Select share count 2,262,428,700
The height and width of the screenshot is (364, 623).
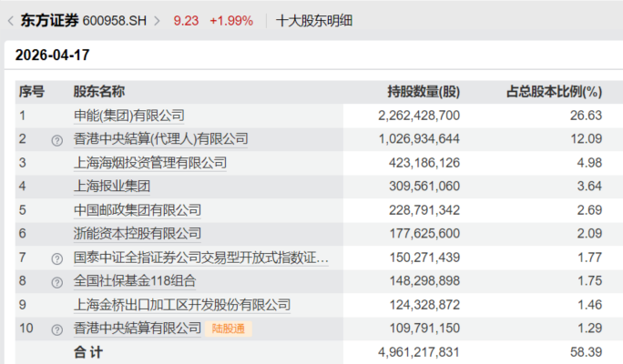pyautogui.click(x=419, y=116)
